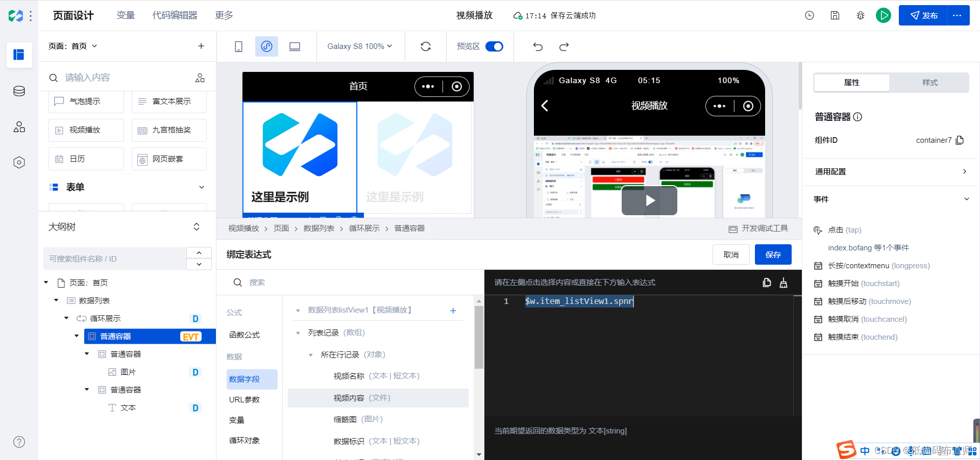The image size is (980, 460).
Task: Click the outline search field 可搜索组件名称
Action: [x=115, y=259]
